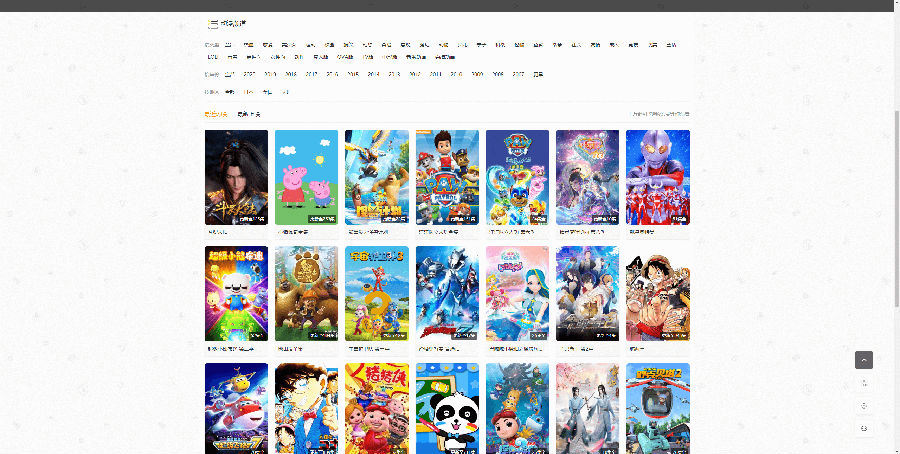Open the Detective Conan poster
The width and height of the screenshot is (900, 454).
pyautogui.click(x=307, y=408)
